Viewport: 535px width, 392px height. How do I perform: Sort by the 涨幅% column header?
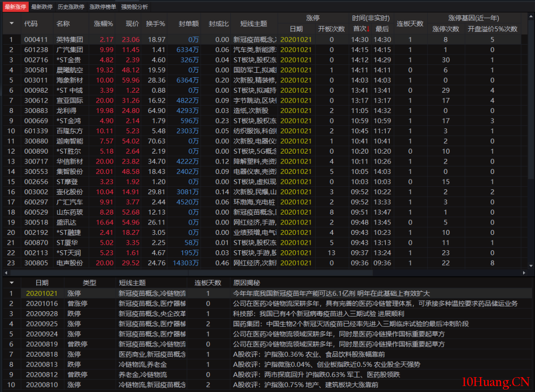point(104,23)
